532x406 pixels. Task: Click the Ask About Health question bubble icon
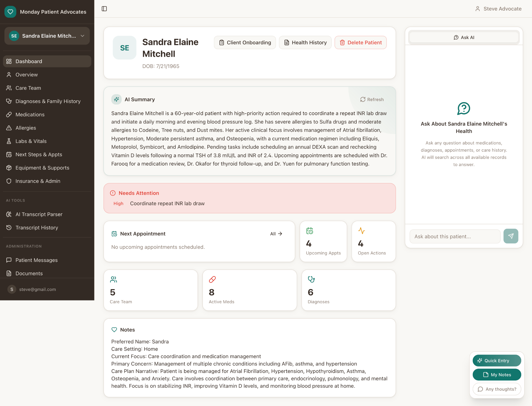(464, 108)
